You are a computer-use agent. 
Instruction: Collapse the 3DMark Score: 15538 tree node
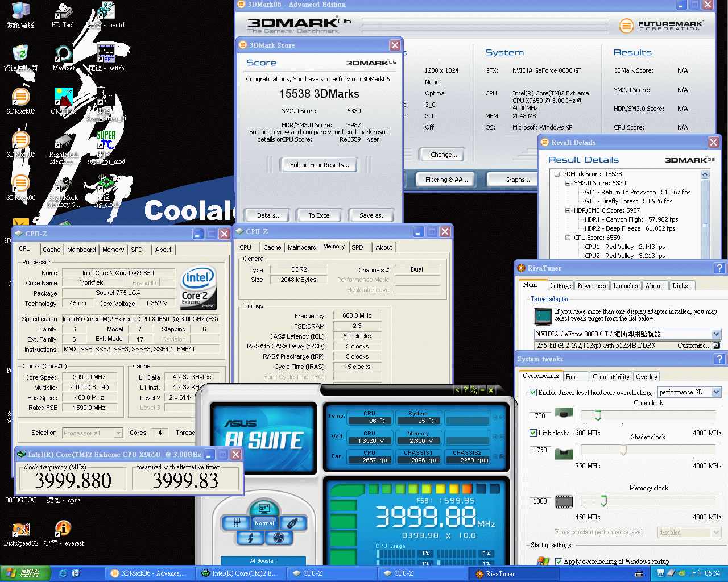coord(557,174)
